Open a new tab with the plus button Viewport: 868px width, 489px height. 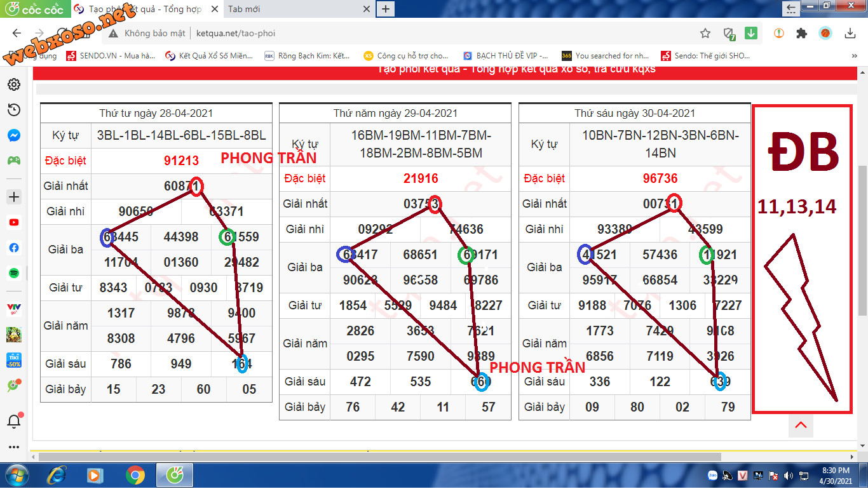tap(386, 10)
